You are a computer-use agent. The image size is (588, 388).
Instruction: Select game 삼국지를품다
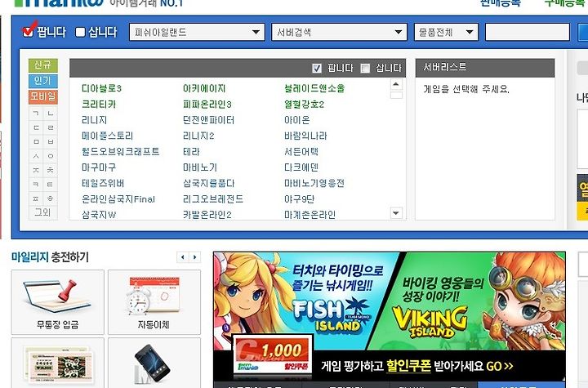pos(208,183)
